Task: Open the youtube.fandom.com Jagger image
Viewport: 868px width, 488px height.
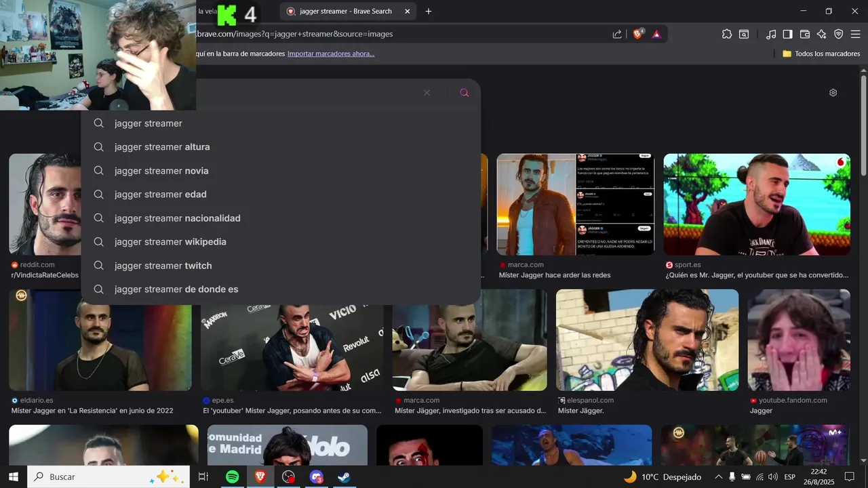Action: click(x=799, y=340)
